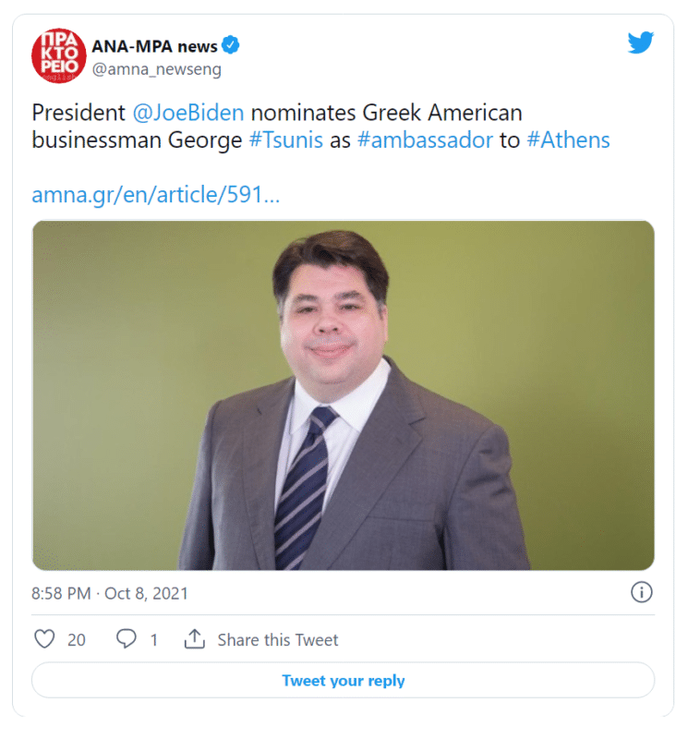Click the reply count 1
This screenshot has width=700, height=739.
tap(153, 640)
